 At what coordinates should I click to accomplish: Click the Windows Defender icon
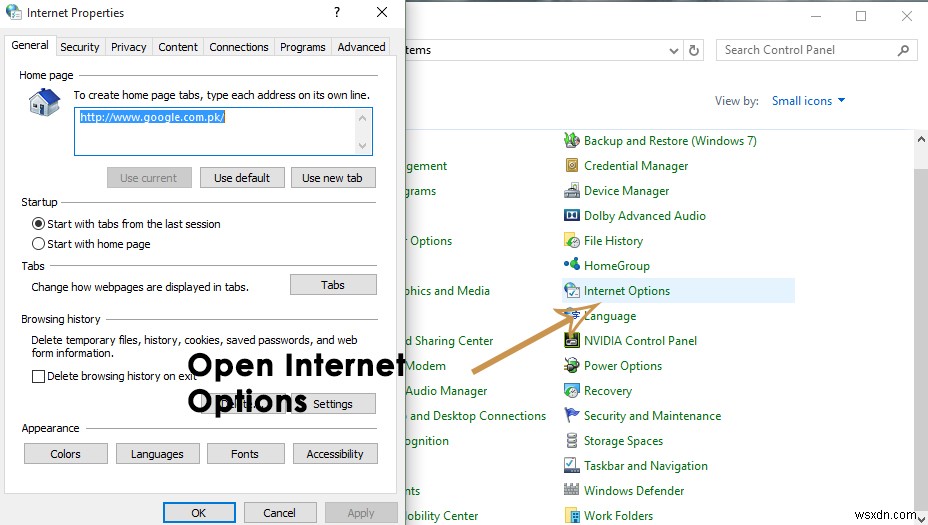572,489
